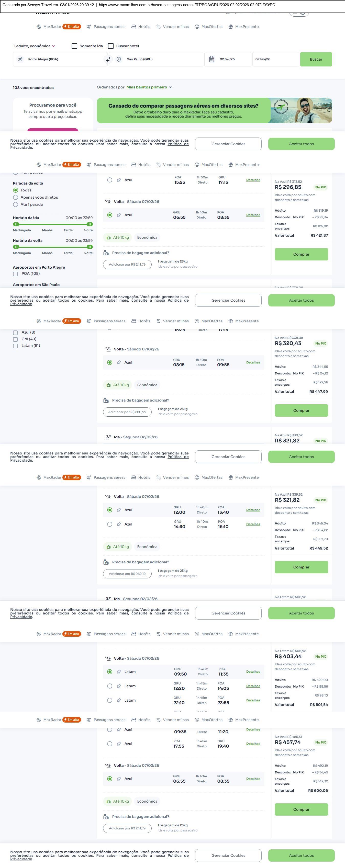Pin the Latam 22:10 GRU return flight

(119, 700)
